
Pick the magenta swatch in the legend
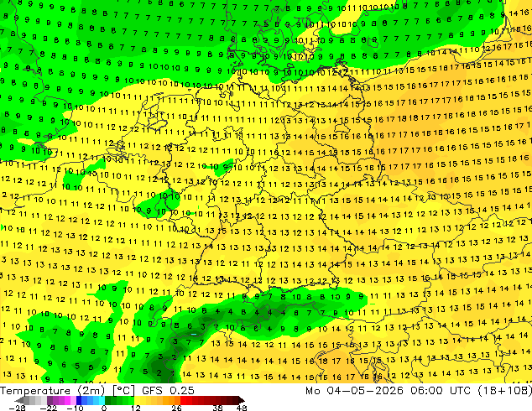(67, 400)
